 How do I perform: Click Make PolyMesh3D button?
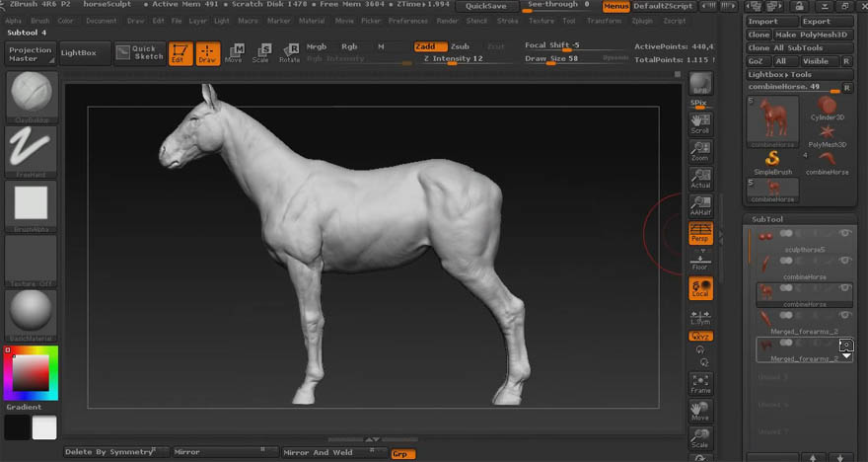[x=813, y=35]
